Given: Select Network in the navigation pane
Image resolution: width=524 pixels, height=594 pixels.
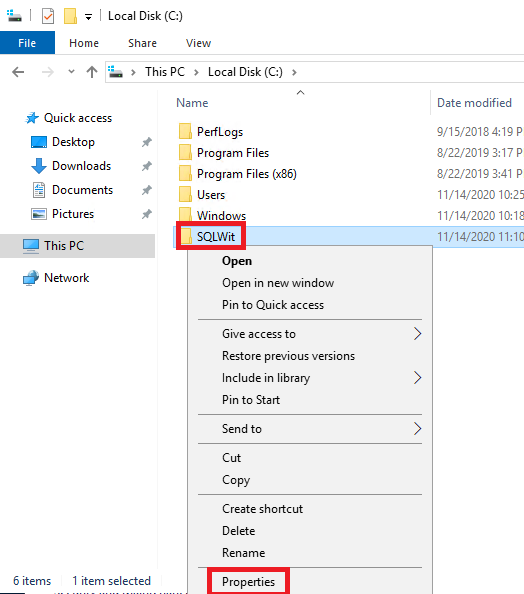Looking at the screenshot, I should point(67,278).
